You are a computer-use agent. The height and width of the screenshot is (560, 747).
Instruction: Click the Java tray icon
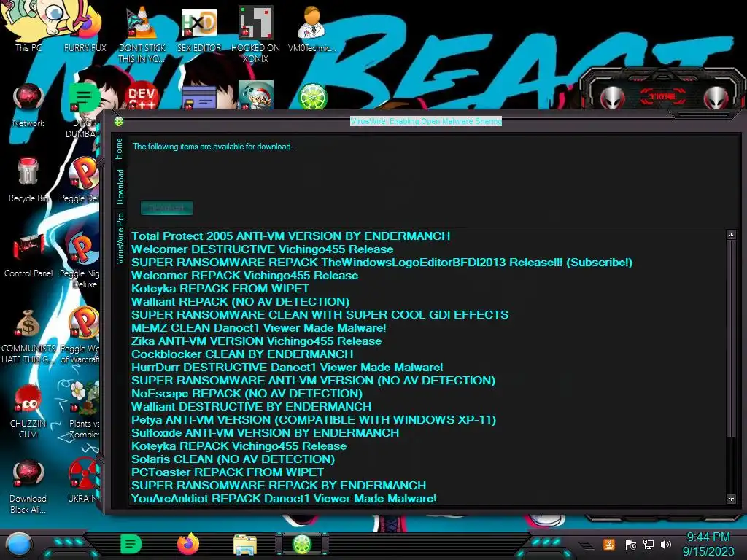[x=609, y=544]
